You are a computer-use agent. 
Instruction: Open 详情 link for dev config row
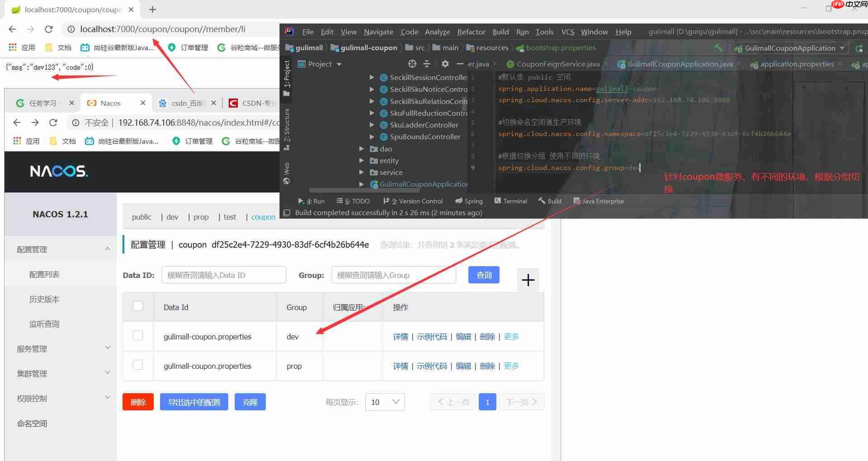tap(401, 337)
